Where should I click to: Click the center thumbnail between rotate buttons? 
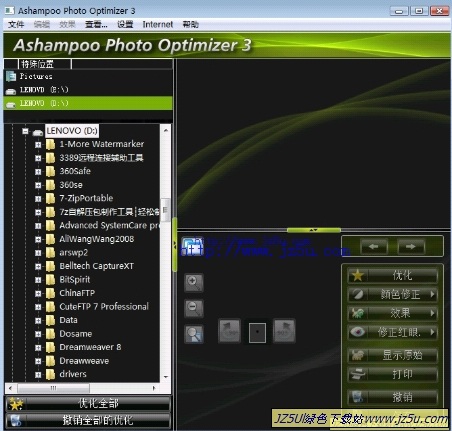click(x=257, y=332)
